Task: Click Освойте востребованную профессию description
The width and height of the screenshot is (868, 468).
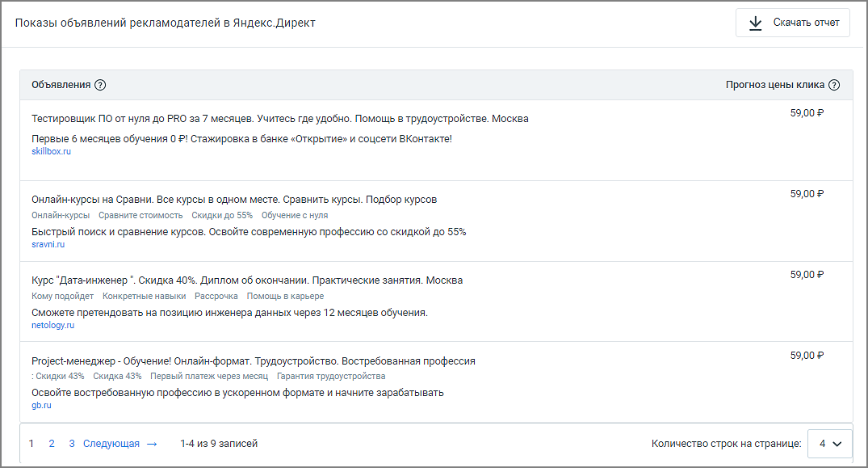Action: (237, 393)
